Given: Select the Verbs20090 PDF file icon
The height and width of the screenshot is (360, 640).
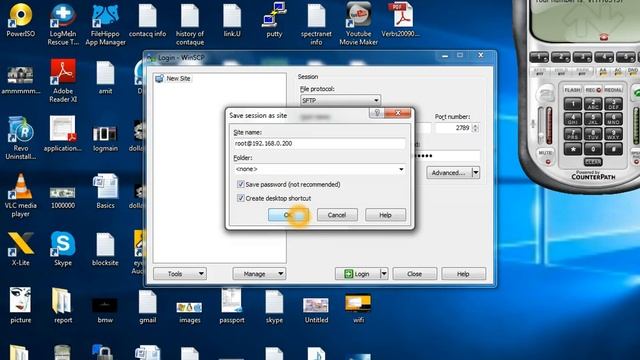Looking at the screenshot, I should pos(400,20).
